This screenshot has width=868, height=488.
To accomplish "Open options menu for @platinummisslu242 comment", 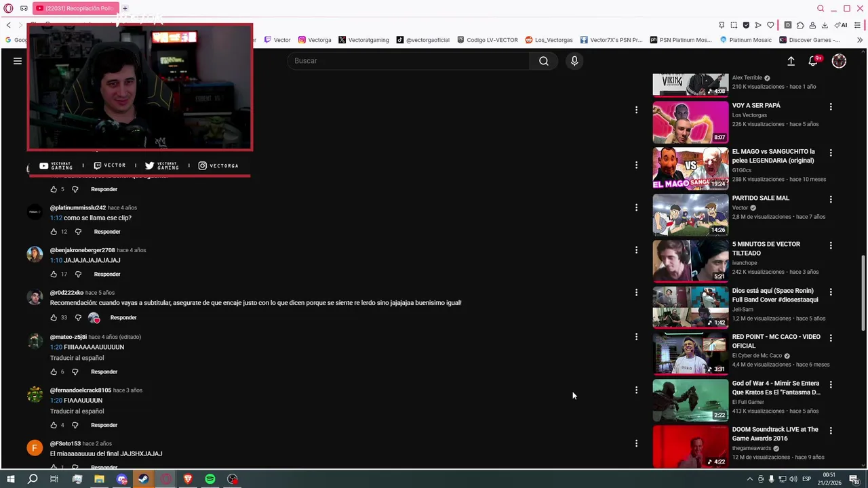I will pos(636,207).
